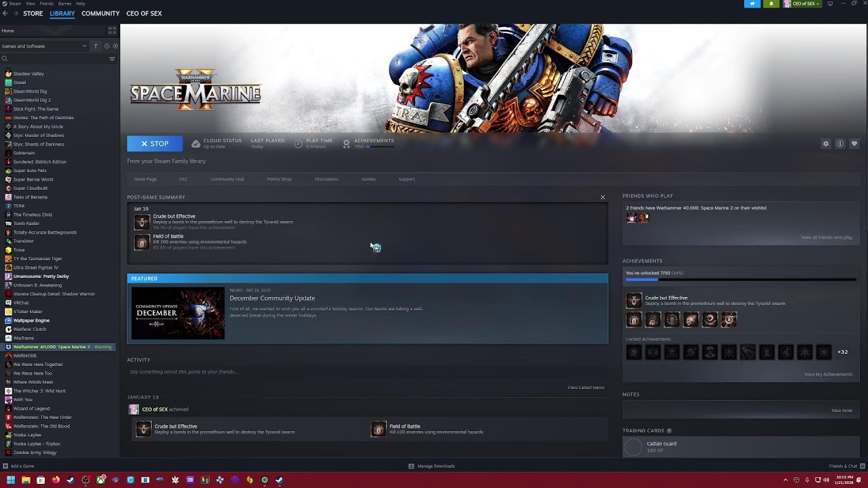Click the New Note button
The height and width of the screenshot is (488, 868).
pyautogui.click(x=842, y=410)
